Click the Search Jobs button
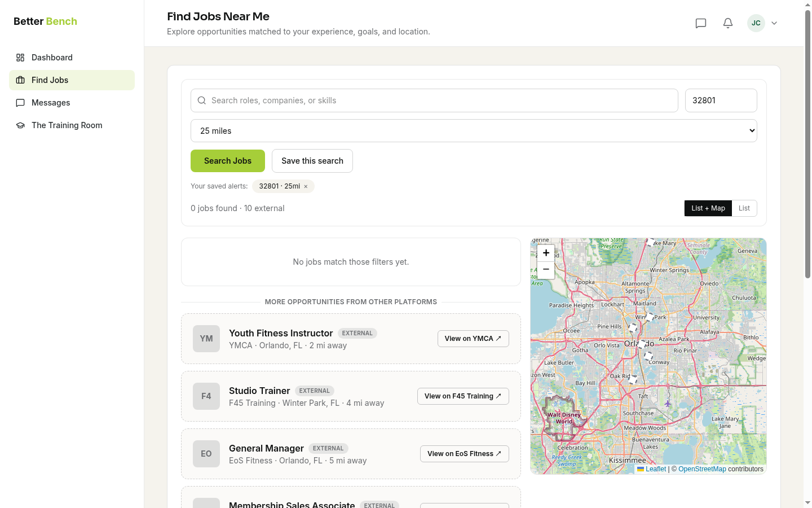 [x=228, y=161]
